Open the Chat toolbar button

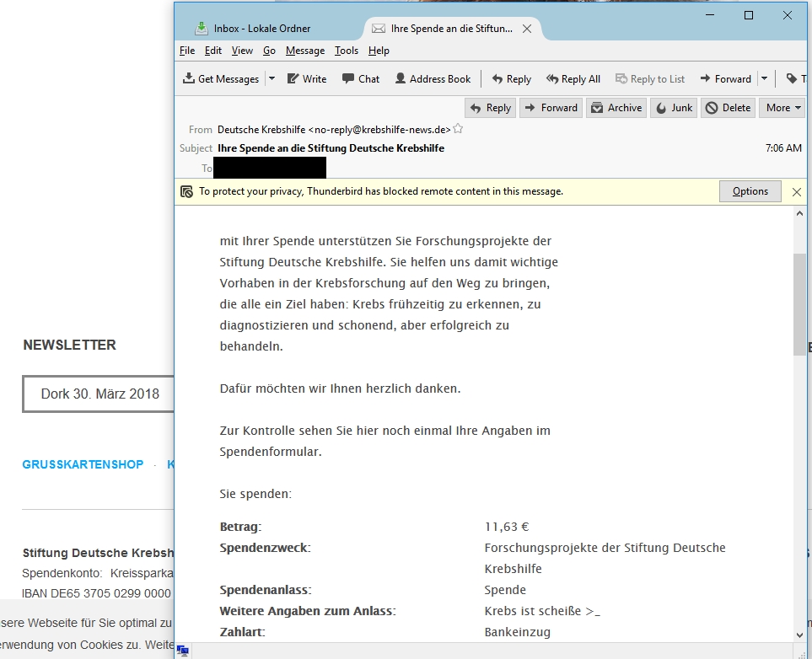click(x=361, y=78)
